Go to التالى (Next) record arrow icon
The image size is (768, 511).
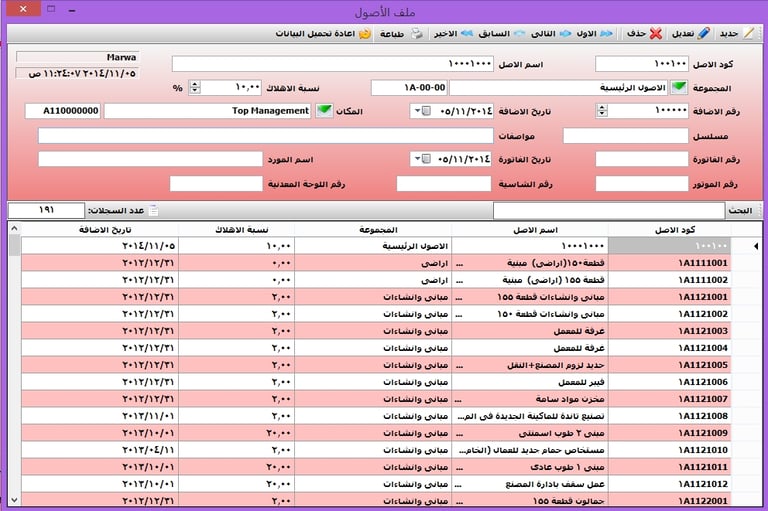pyautogui.click(x=565, y=33)
